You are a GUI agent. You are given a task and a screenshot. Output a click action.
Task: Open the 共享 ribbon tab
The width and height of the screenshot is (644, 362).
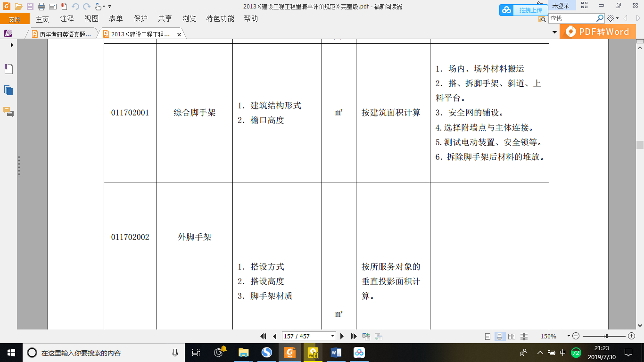pyautogui.click(x=165, y=19)
